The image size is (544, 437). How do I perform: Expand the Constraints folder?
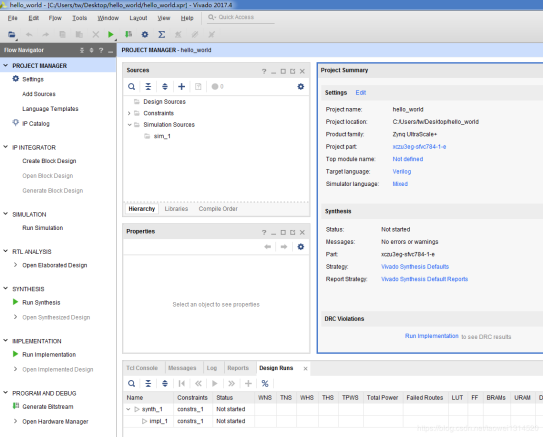(x=129, y=113)
